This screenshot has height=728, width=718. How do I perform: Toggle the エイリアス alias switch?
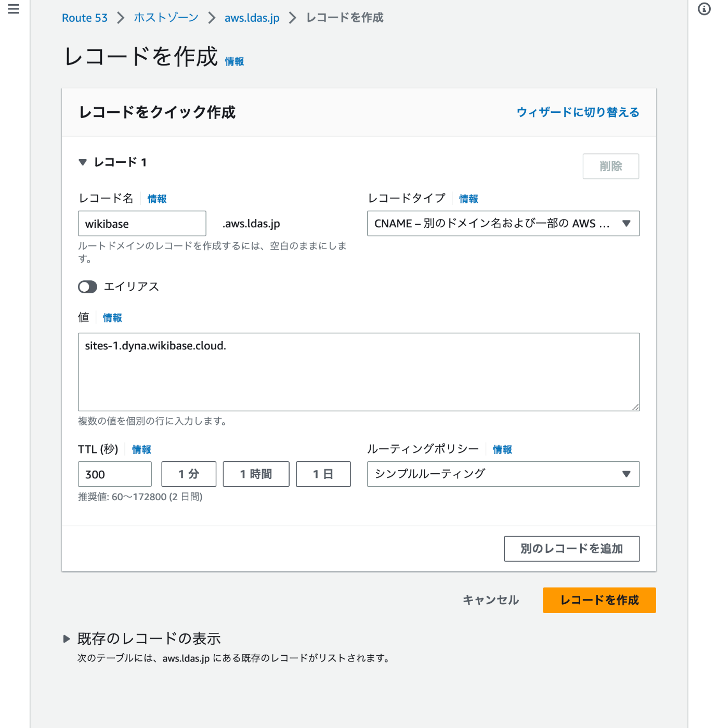click(x=87, y=287)
